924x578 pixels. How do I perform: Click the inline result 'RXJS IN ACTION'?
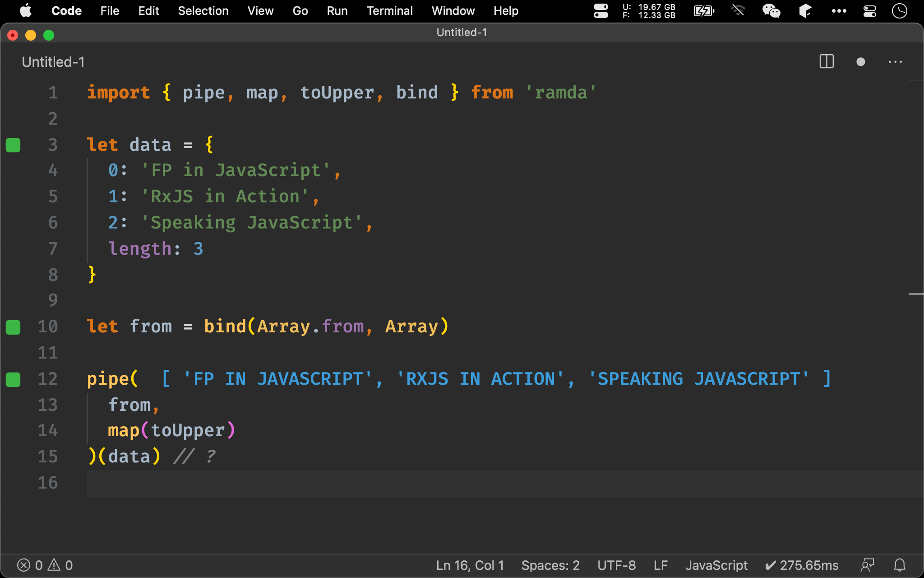480,379
